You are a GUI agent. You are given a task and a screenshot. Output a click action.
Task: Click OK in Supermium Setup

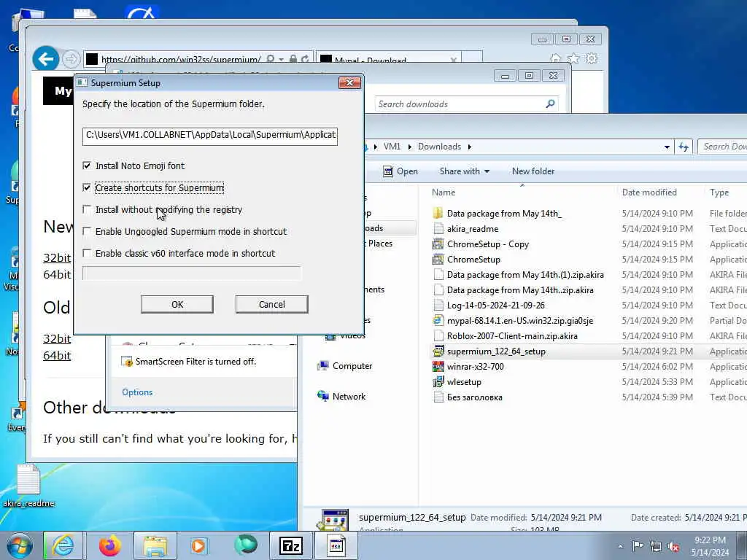[177, 304]
